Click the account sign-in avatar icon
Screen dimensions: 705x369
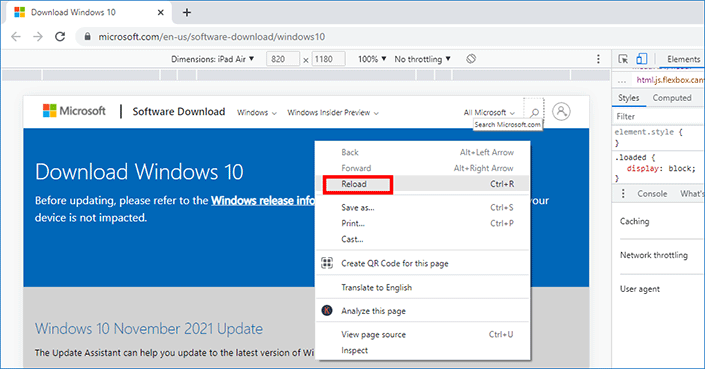pos(561,111)
